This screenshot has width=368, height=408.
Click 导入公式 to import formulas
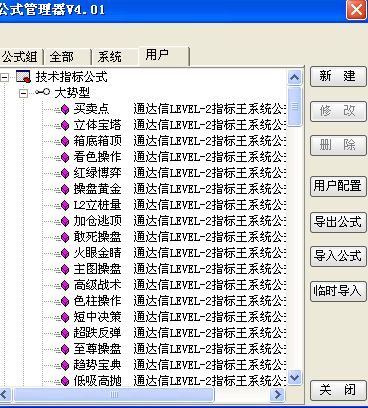click(x=338, y=256)
